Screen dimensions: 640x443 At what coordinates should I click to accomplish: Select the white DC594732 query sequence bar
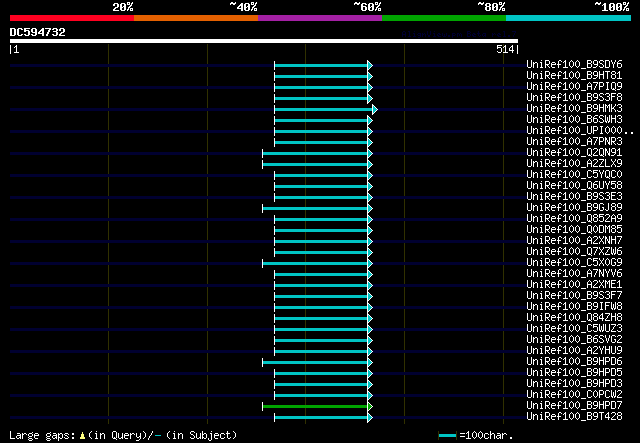tap(264, 41)
